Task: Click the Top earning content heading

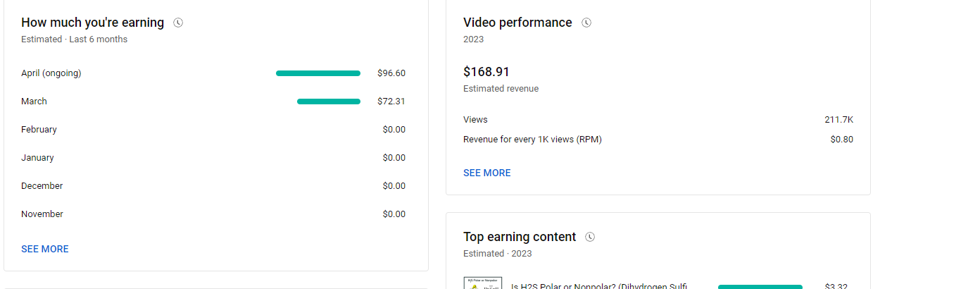Action: tap(520, 237)
